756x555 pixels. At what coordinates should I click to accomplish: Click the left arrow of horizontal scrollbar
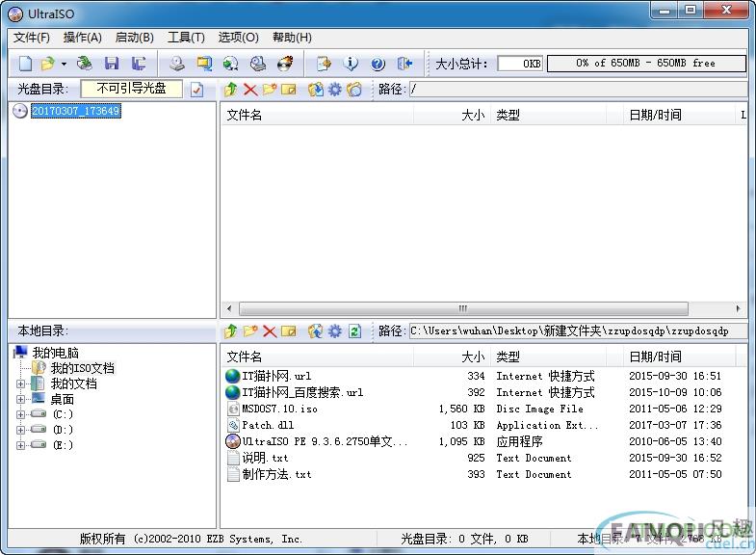[229, 308]
